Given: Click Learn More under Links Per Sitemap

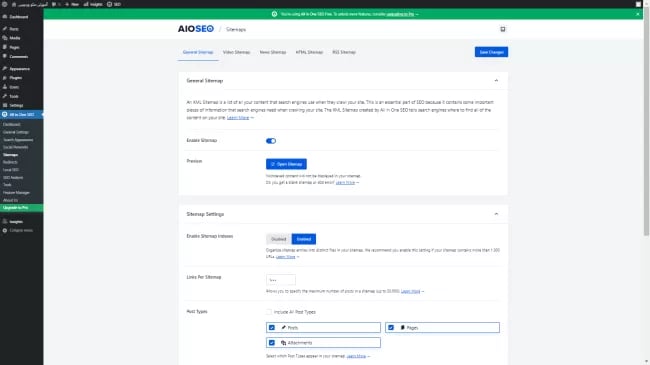Looking at the screenshot, I should coord(410,291).
